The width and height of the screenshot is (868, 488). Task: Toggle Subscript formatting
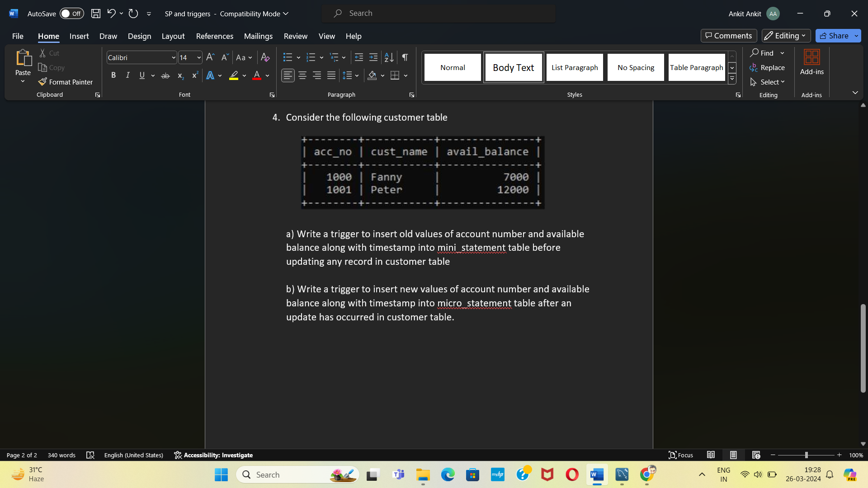[180, 75]
